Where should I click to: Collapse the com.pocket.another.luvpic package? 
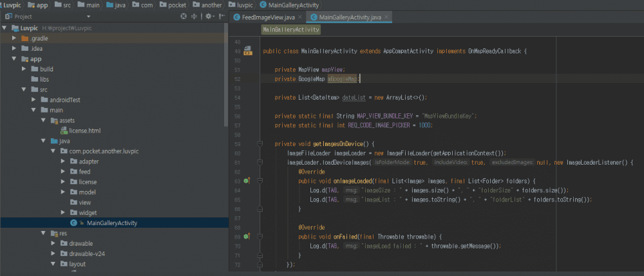(53, 151)
